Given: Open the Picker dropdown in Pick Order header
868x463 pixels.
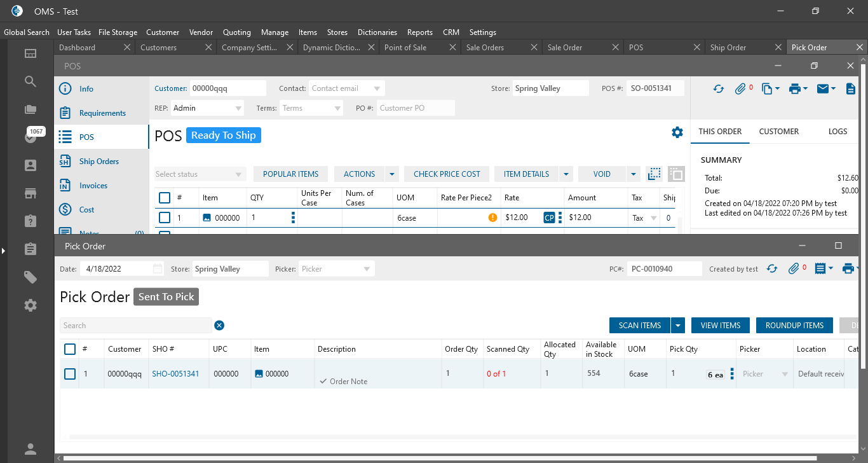Looking at the screenshot, I should click(x=367, y=269).
